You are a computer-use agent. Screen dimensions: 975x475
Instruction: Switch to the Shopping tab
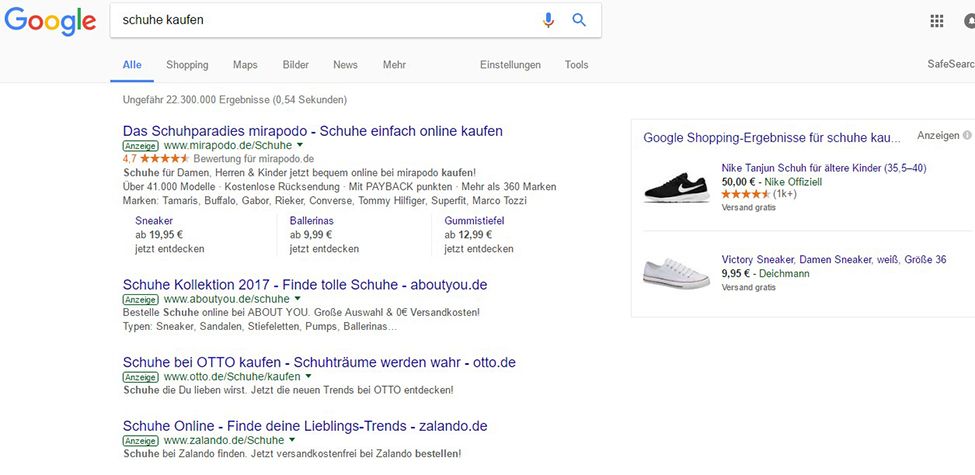point(187,65)
